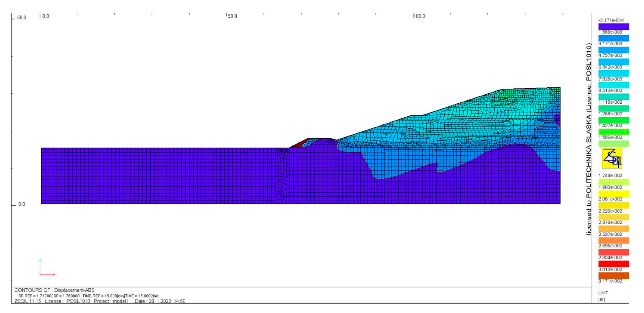Click the ZSoil logo icon in legend
644x313 pixels.
coord(612,158)
